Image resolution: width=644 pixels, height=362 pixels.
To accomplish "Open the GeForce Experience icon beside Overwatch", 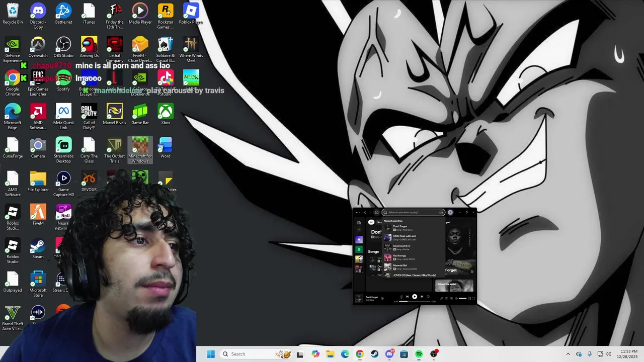I will 13,49.
